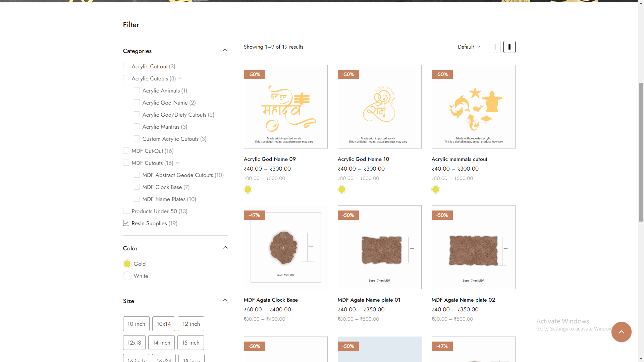
Task: Check the Acrylic Cutouts category
Action: 126,78
